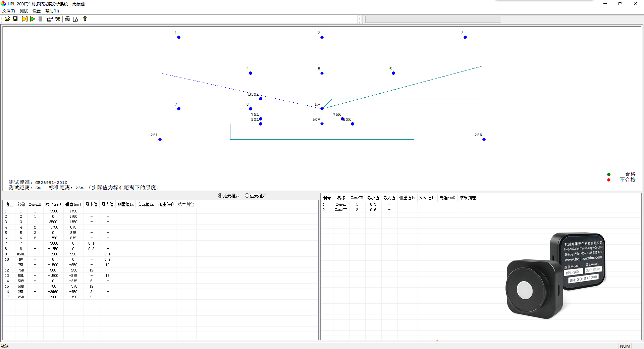Click the printer icon
Viewport: 644px width, 349px height.
point(67,19)
